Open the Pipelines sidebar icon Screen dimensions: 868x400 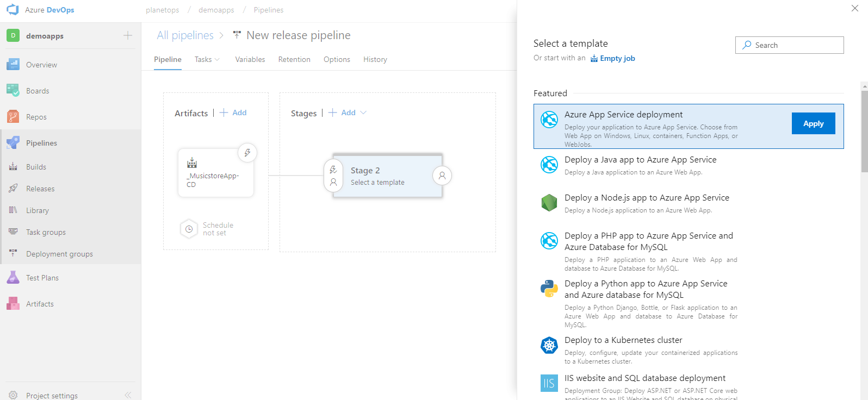click(x=13, y=143)
